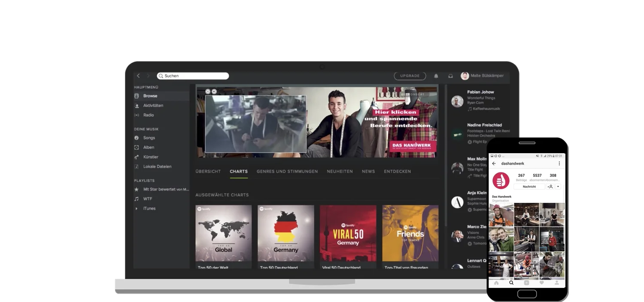Open the WTF playlist
Image resolution: width=644 pixels, height=302 pixels.
[148, 199]
